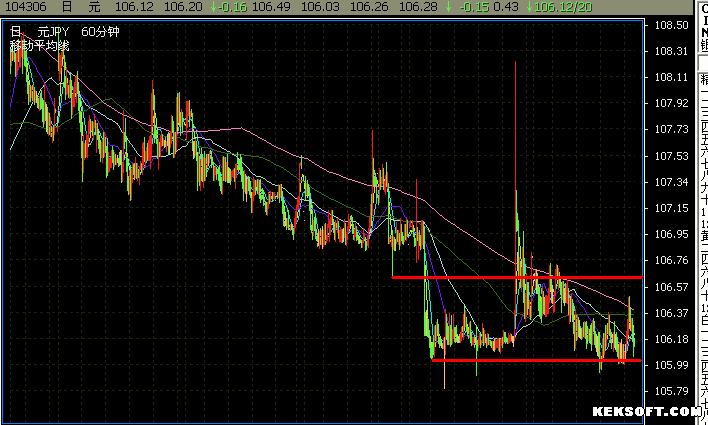Click the 106.37 price axis label
The width and height of the screenshot is (708, 425).
tap(671, 313)
